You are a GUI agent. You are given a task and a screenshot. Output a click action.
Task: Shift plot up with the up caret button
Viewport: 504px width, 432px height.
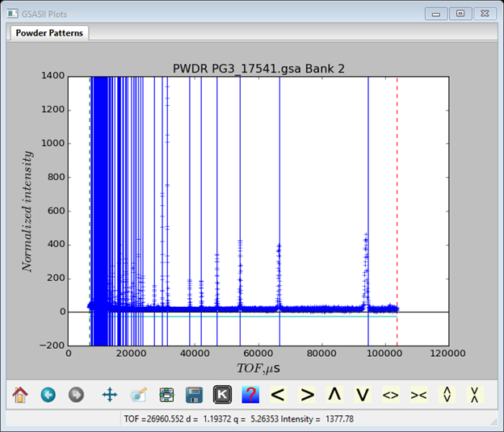[x=334, y=395]
